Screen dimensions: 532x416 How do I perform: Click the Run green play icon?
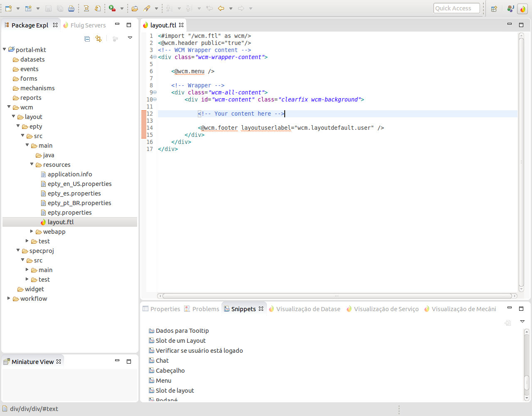click(112, 8)
